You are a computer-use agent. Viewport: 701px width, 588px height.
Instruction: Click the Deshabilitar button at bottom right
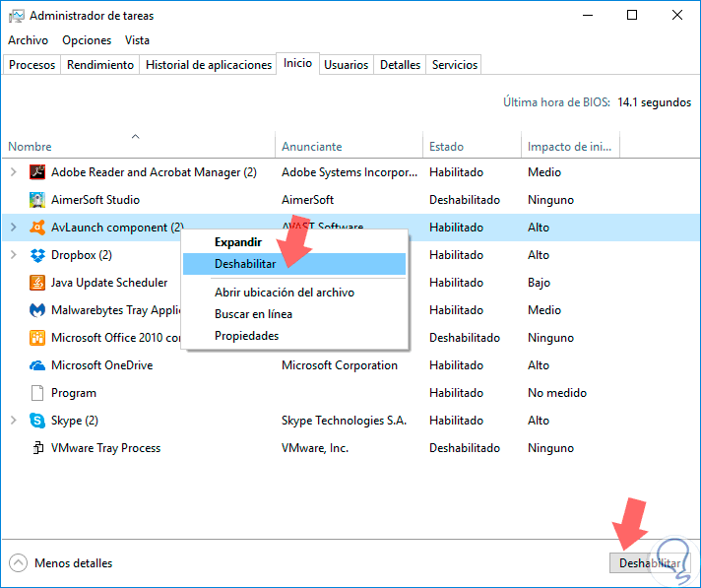(650, 563)
